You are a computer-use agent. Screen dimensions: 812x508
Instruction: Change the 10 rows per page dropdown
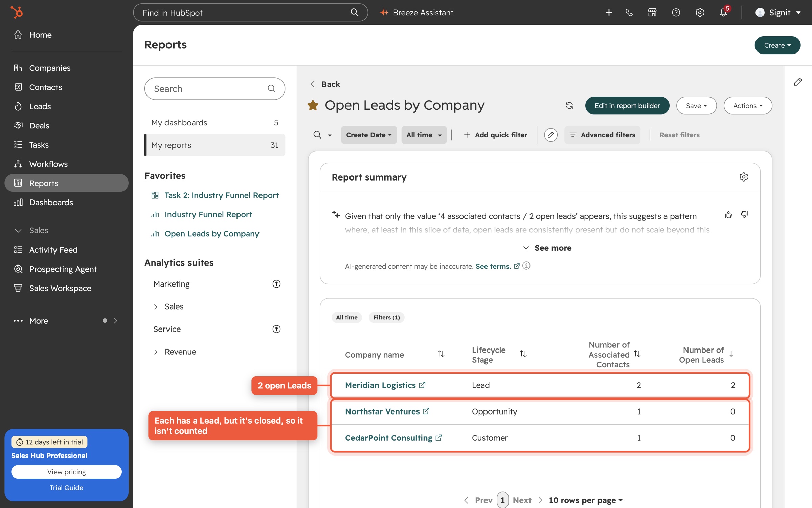(x=586, y=500)
